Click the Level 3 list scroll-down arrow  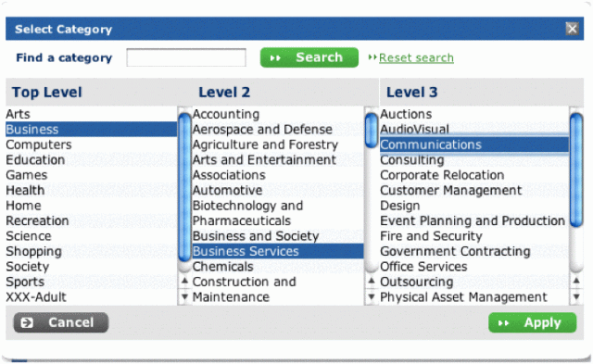point(576,296)
